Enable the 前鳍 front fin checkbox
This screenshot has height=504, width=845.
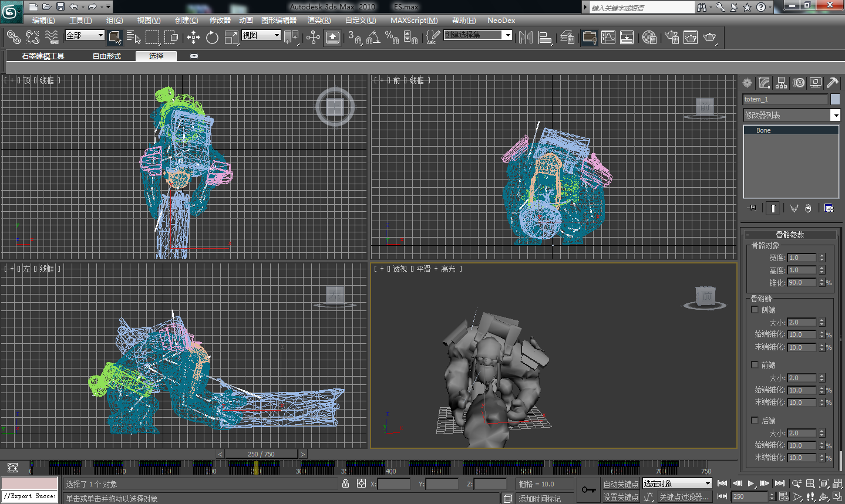pos(755,364)
